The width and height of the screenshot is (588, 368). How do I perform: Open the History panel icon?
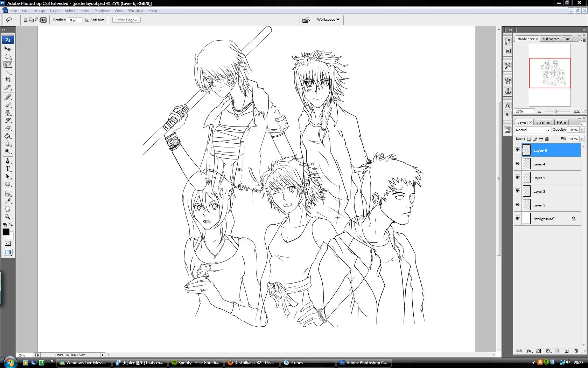tap(508, 41)
